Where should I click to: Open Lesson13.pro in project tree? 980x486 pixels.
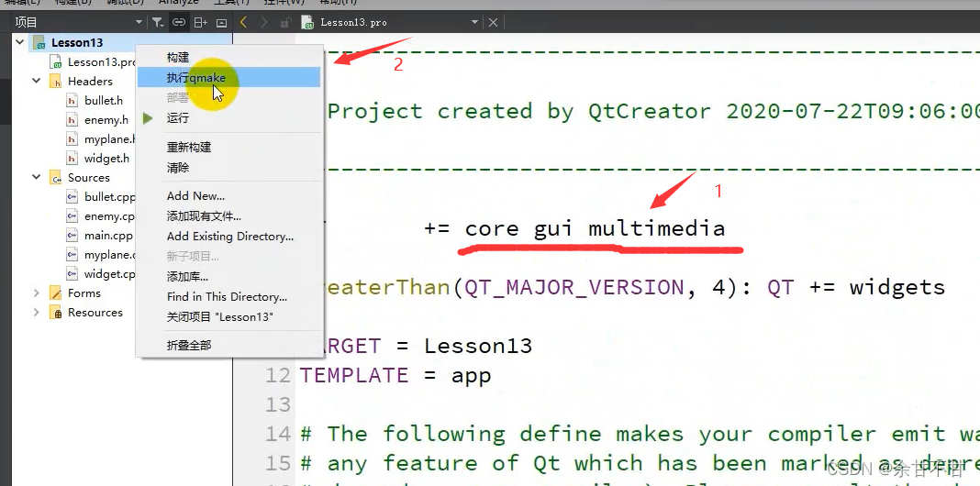(101, 61)
